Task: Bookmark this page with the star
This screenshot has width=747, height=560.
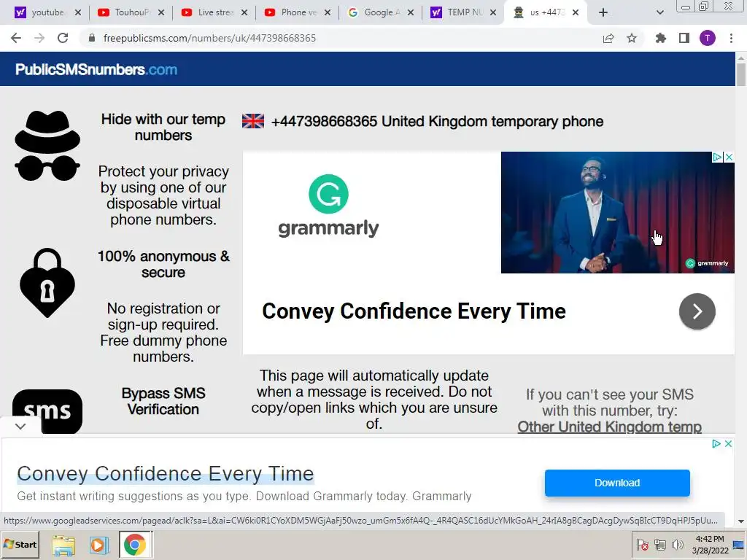Action: pyautogui.click(x=632, y=38)
